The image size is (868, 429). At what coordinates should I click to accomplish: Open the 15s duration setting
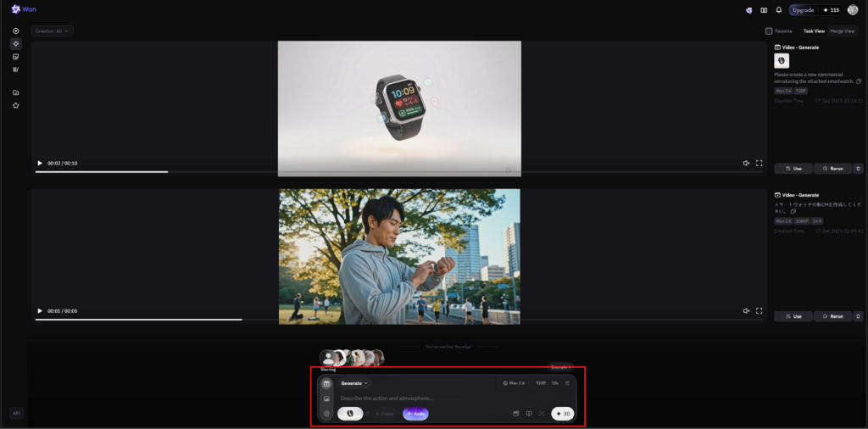(x=555, y=383)
